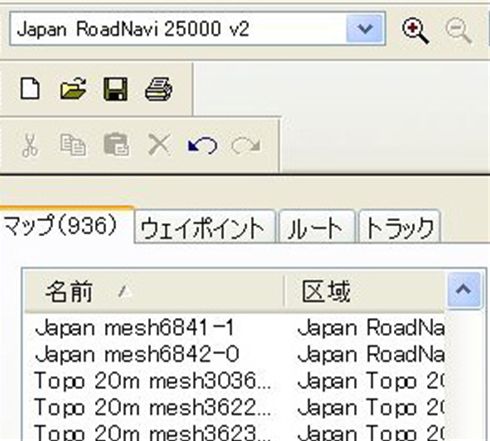Click the Delete X icon
490x441 pixels.
click(x=159, y=145)
